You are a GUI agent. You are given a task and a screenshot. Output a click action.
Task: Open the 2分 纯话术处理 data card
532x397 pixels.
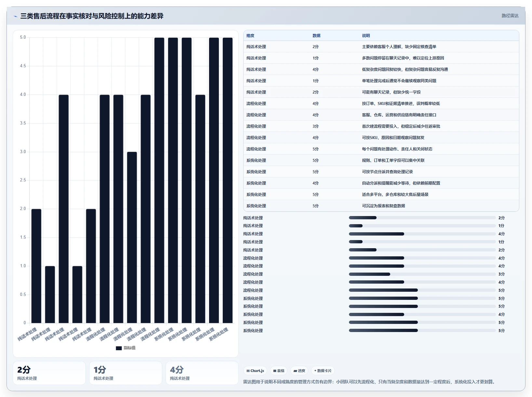[49, 373]
